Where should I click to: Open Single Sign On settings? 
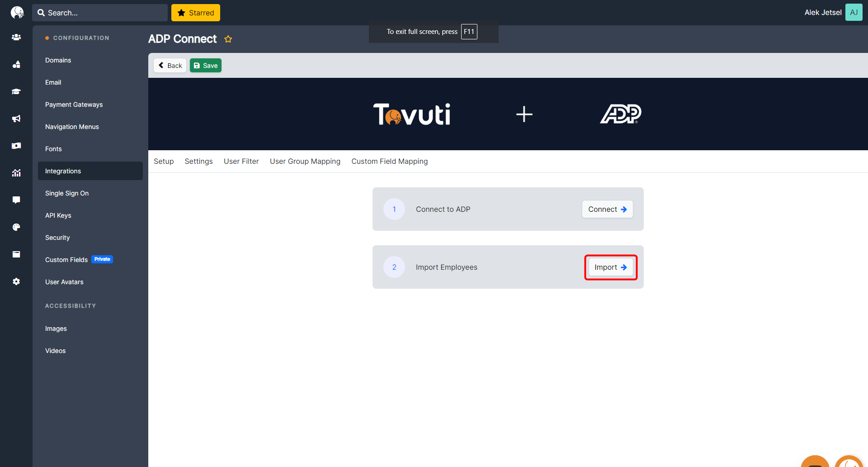[67, 193]
